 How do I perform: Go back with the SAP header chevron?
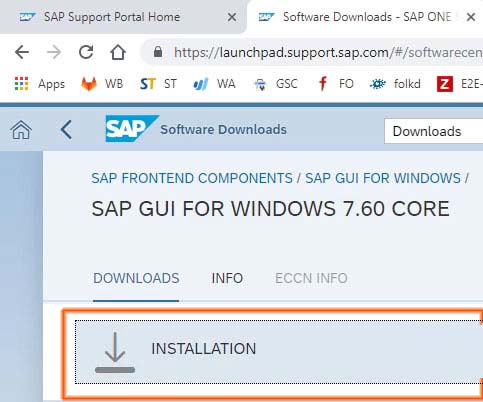(x=66, y=130)
